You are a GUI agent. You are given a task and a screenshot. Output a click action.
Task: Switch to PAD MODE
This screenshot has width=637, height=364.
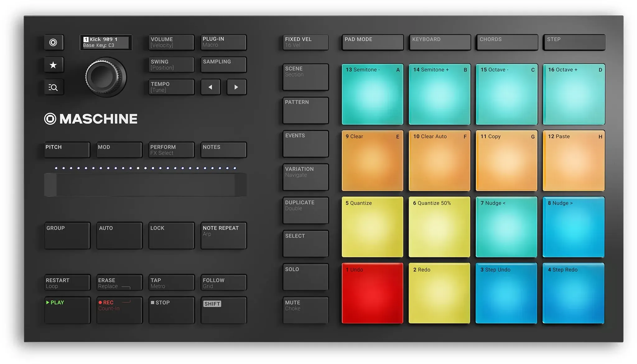(x=373, y=42)
